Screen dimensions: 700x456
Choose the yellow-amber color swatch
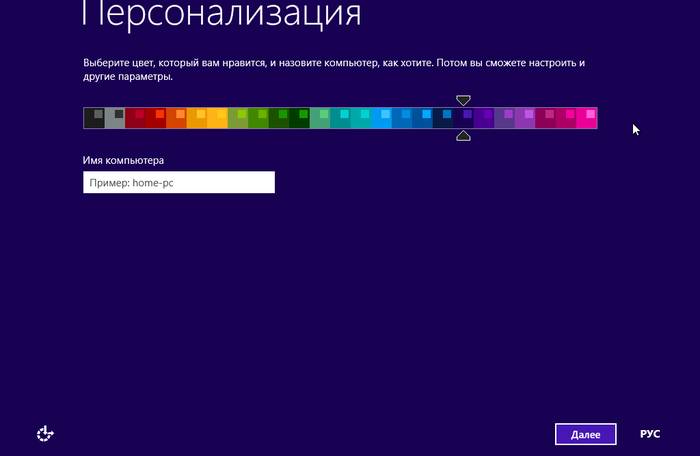click(x=217, y=118)
